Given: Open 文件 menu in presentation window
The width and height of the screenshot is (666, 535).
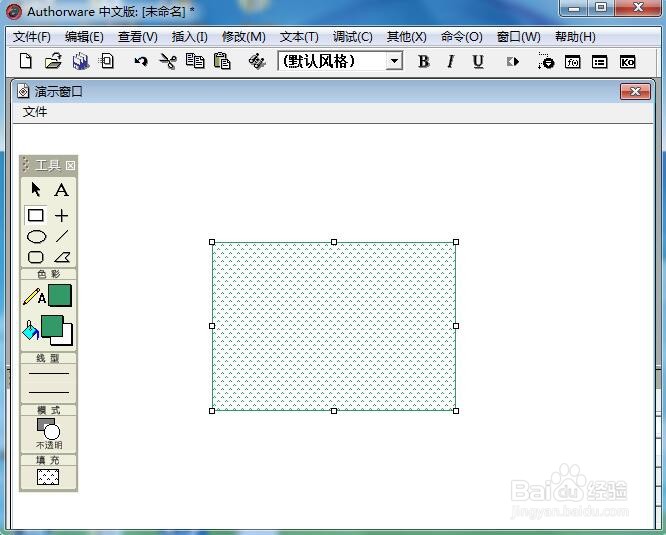Looking at the screenshot, I should 35,112.
